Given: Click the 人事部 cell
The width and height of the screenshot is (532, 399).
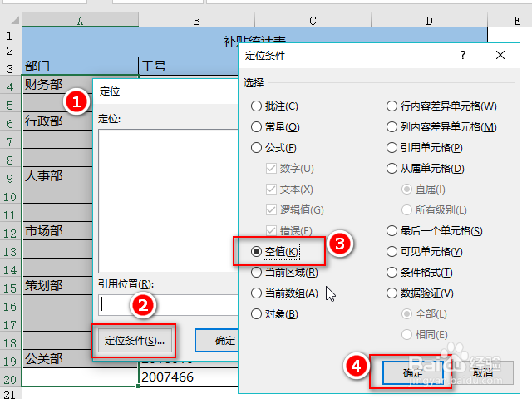Looking at the screenshot, I should tap(57, 175).
